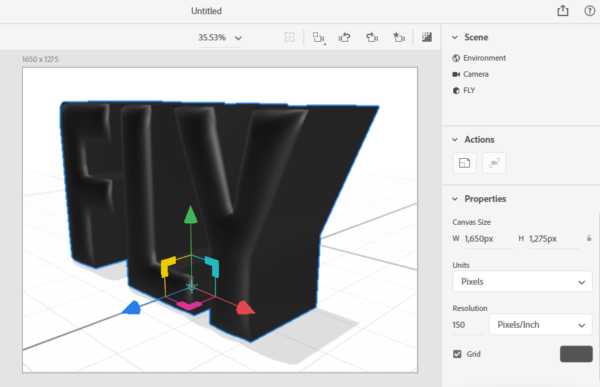The image size is (600, 387).
Task: Select the Orbit camera tool
Action: click(x=344, y=37)
